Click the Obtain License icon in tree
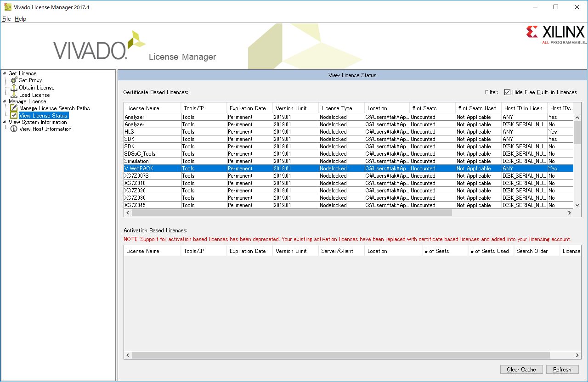Image resolution: width=588 pixels, height=382 pixels. coord(14,88)
